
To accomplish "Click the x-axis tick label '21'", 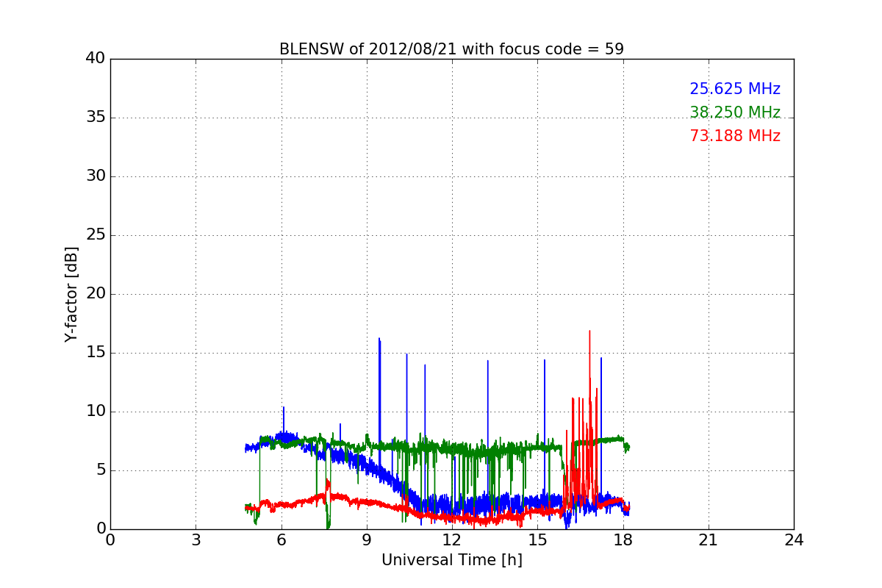I will (x=709, y=540).
